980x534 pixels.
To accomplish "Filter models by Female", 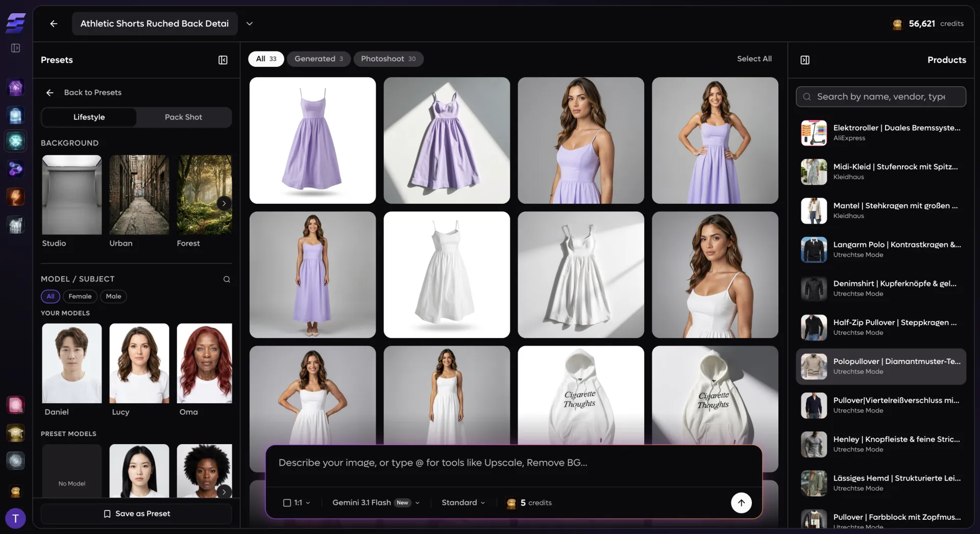I will click(80, 296).
